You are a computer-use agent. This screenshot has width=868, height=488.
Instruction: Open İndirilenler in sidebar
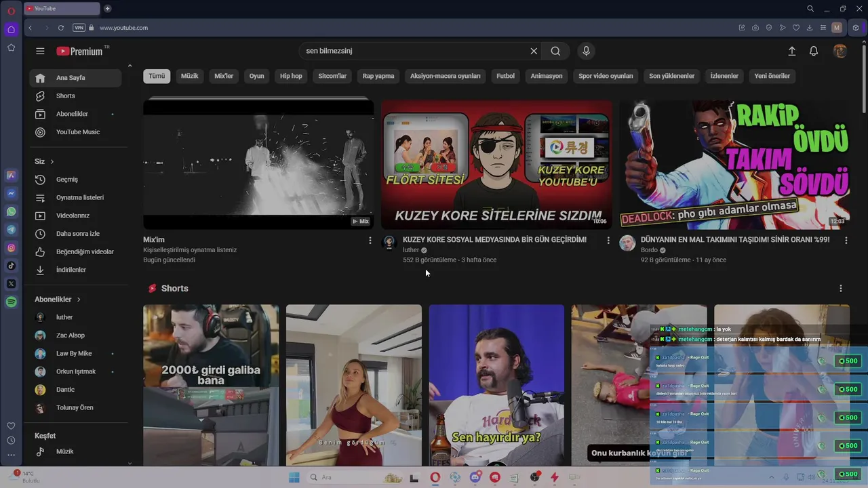pyautogui.click(x=75, y=270)
